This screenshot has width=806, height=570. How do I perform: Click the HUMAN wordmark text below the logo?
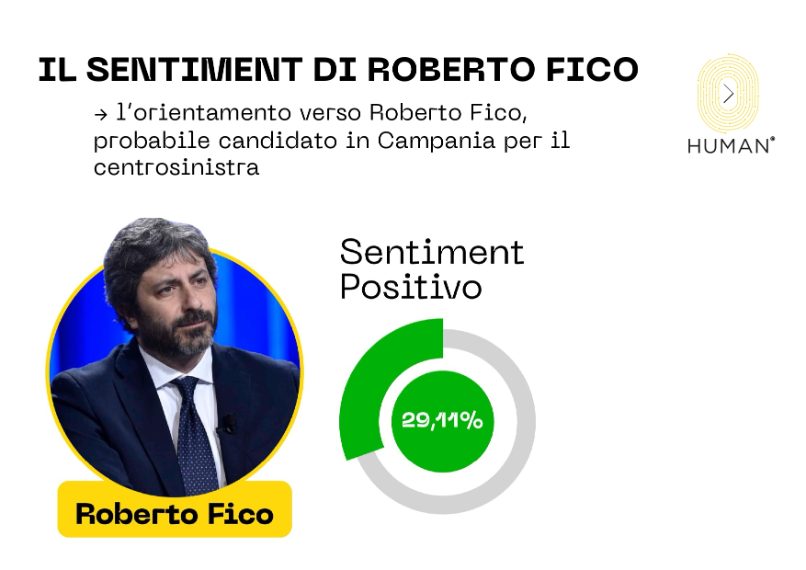[x=730, y=146]
